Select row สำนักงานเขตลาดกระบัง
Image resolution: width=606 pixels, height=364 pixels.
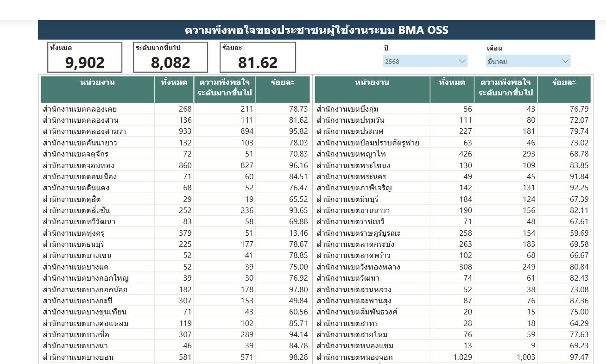coord(453,244)
